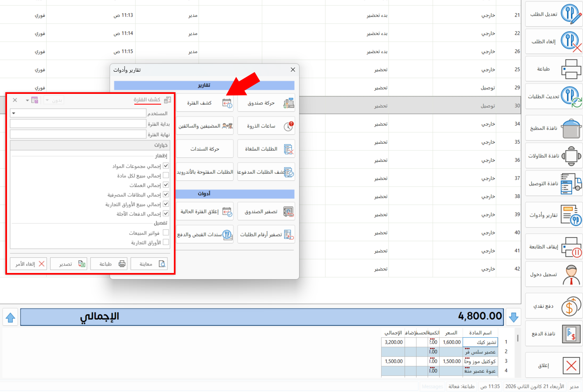Open the Kitchen window (نافذة المطبخ)
The height and width of the screenshot is (392, 583).
554,128
